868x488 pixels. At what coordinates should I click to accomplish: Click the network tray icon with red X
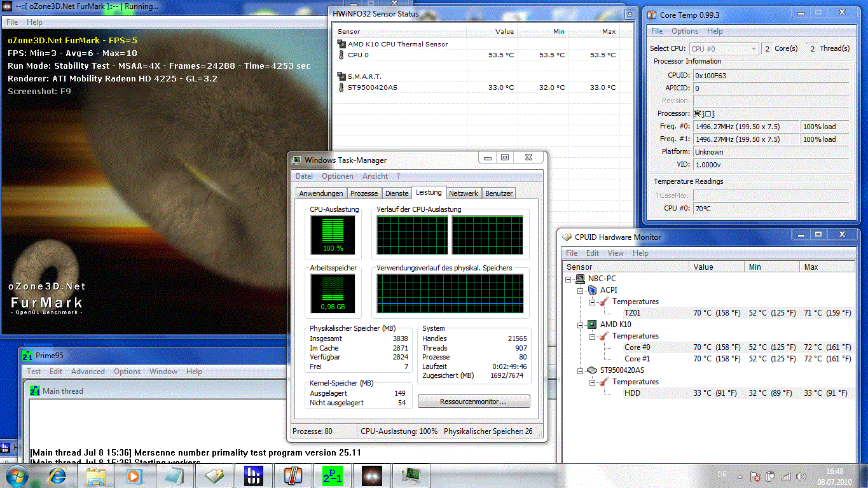755,475
